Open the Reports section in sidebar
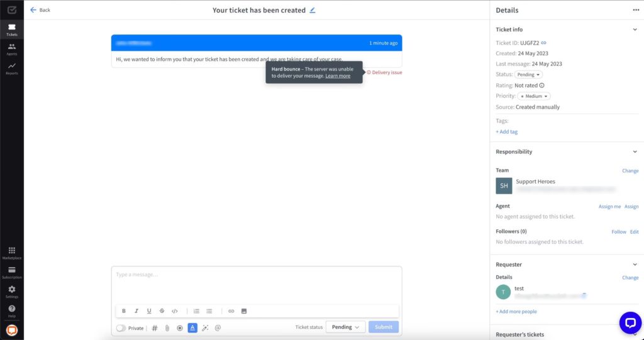The image size is (644, 340). click(12, 68)
